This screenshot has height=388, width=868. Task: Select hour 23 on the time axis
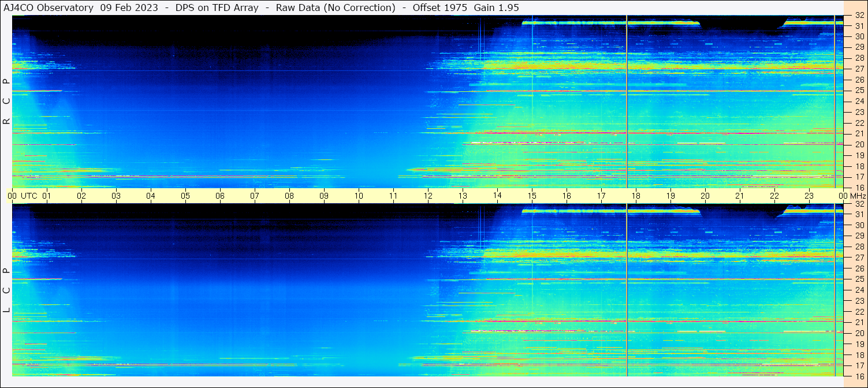809,196
